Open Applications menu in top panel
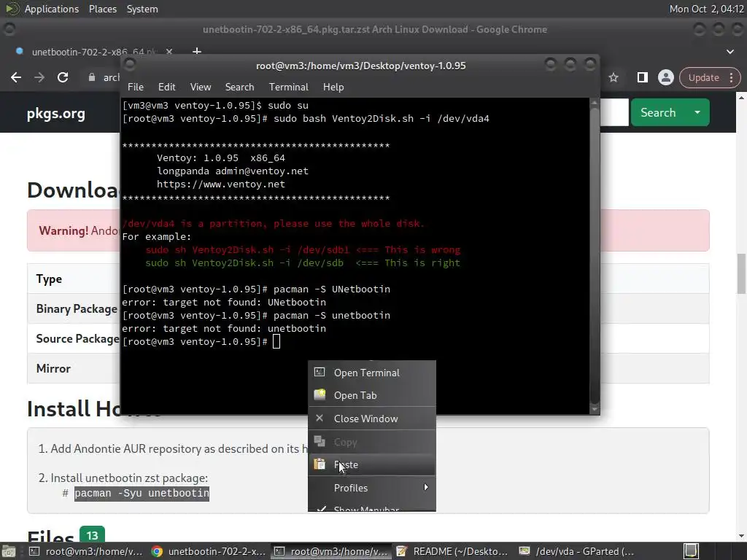747x560 pixels. [52, 9]
